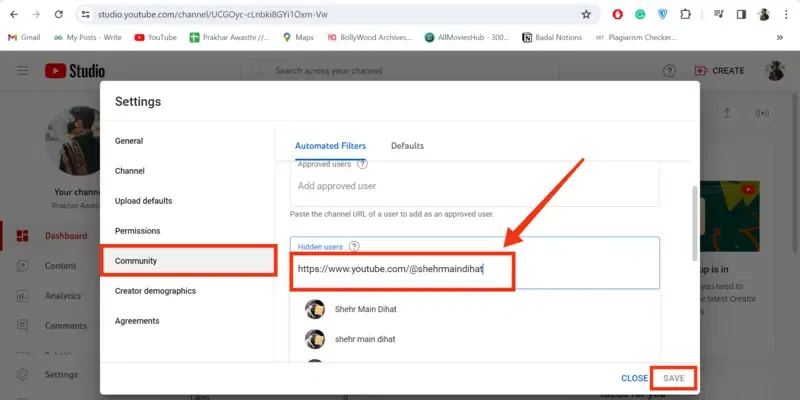Screen dimensions: 800x400
Task: Open the Studio help question mark icon
Action: click(669, 71)
